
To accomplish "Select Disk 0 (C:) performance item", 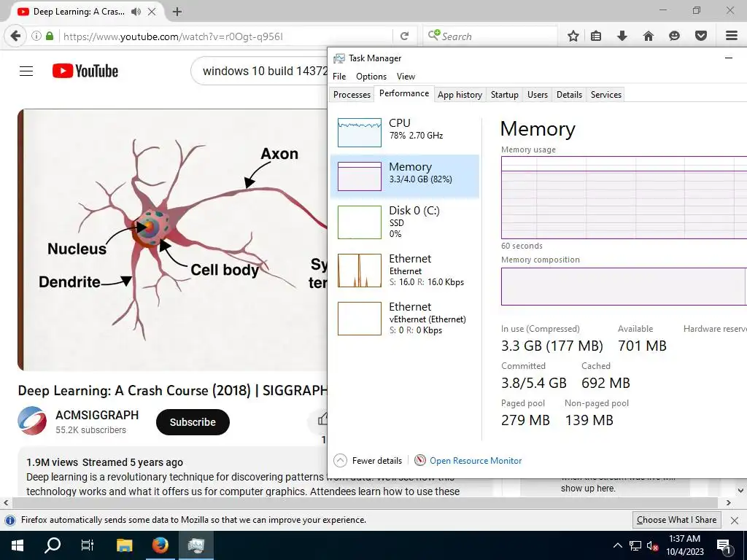I will pos(404,222).
